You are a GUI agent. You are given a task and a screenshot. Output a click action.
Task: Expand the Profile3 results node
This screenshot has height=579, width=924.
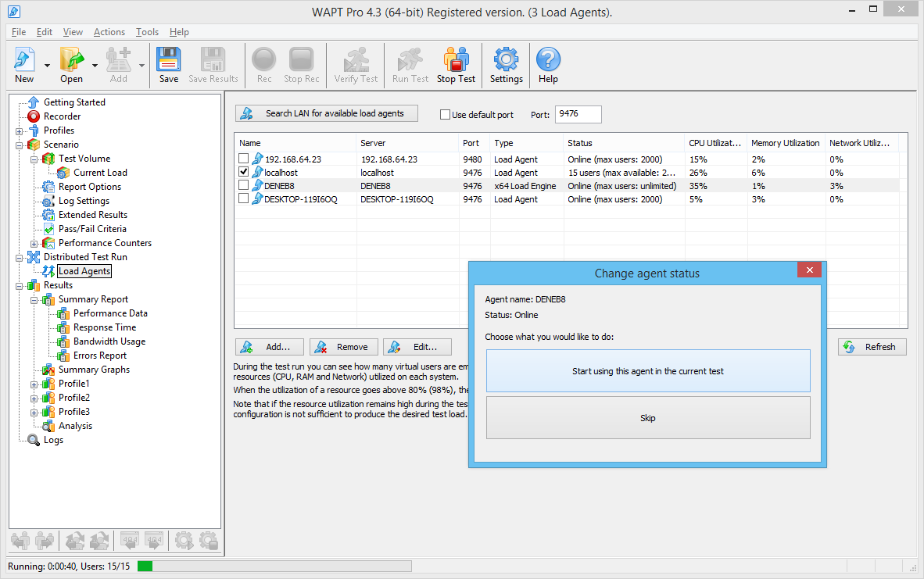point(34,413)
